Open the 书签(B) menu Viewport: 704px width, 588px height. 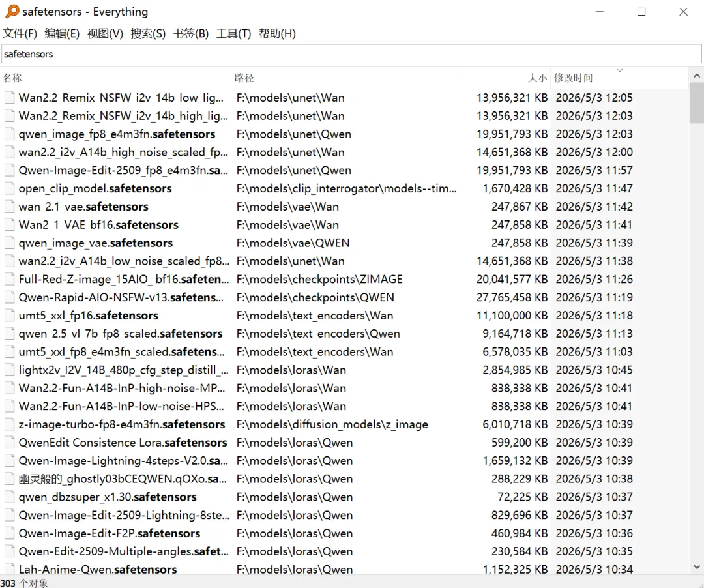191,34
